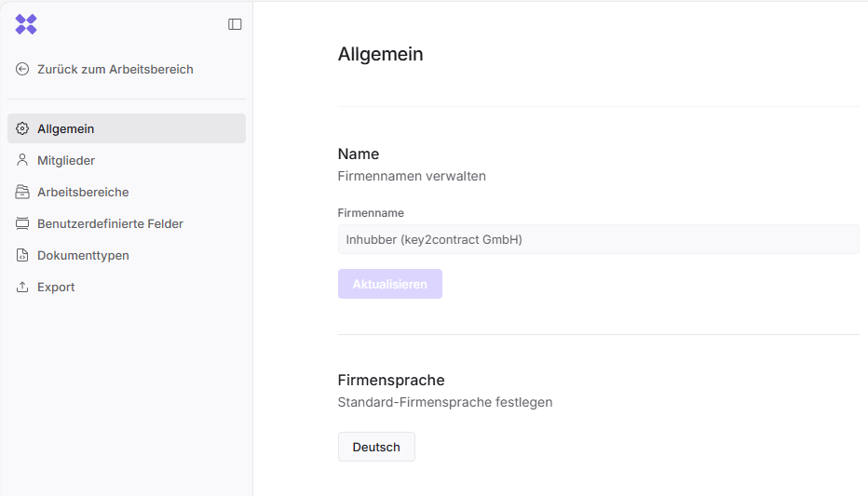Image resolution: width=868 pixels, height=496 pixels.
Task: Click the Dokumenttypen file icon
Action: [22, 255]
